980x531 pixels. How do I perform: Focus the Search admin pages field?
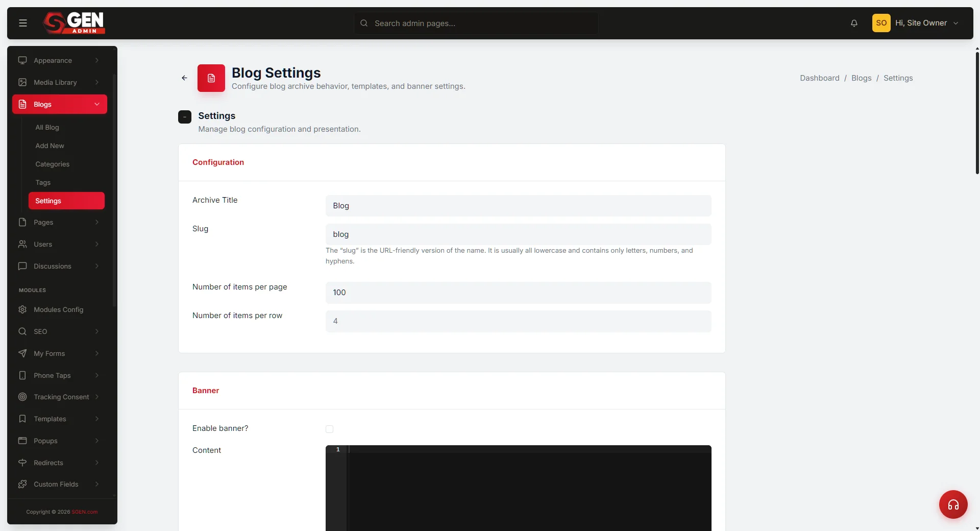(476, 23)
